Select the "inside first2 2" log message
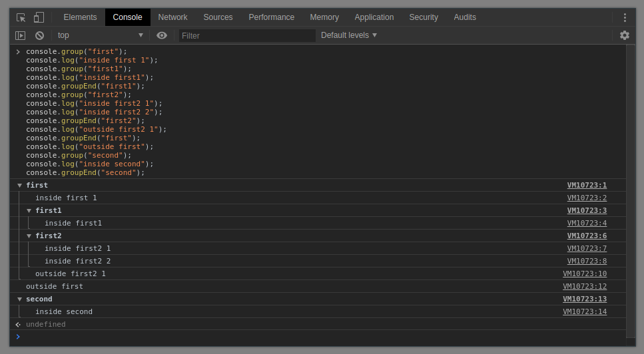 (x=78, y=262)
